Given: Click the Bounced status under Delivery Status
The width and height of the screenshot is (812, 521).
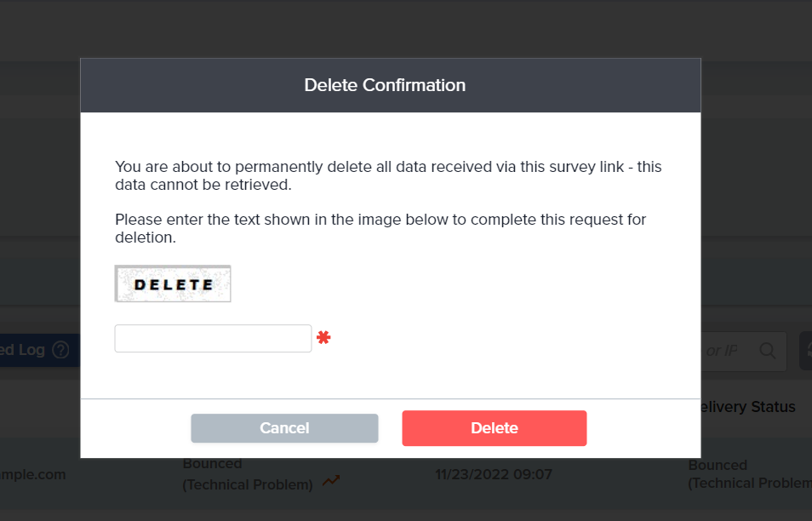Looking at the screenshot, I should (718, 466).
